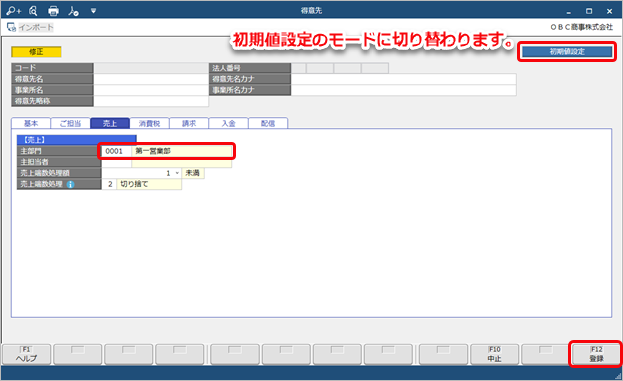Click the 初期値設定 button
Screen dimensions: 623x381
[567, 51]
